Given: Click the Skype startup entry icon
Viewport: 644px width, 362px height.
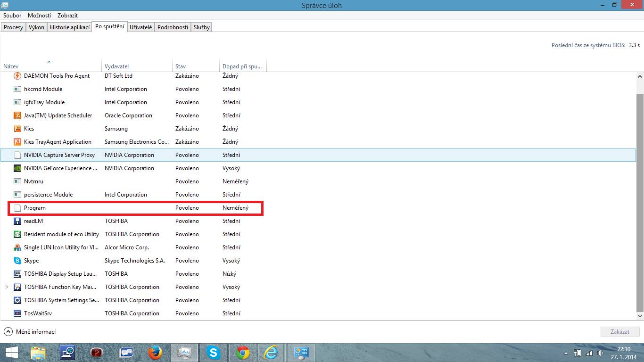Looking at the screenshot, I should (x=17, y=261).
